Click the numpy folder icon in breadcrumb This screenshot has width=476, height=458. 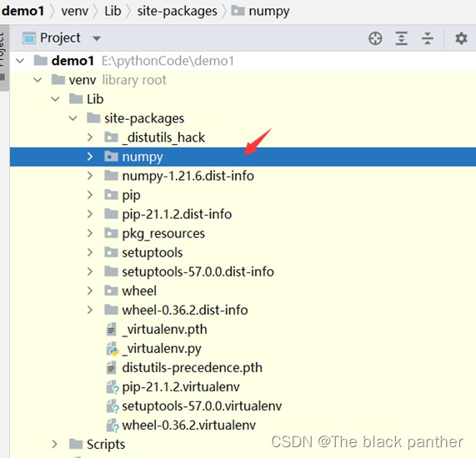pyautogui.click(x=238, y=11)
